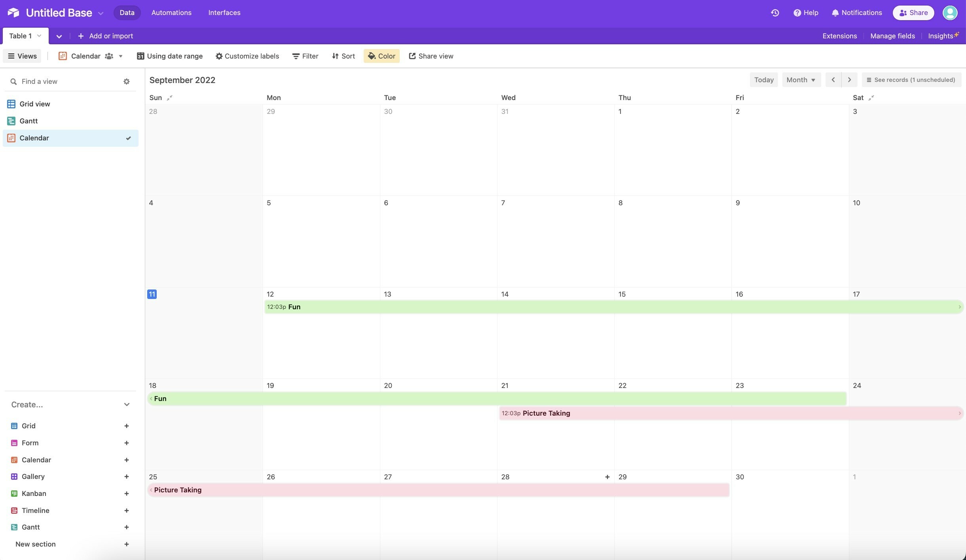966x560 pixels.
Task: Click Kanban icon in Create list
Action: [x=14, y=494]
